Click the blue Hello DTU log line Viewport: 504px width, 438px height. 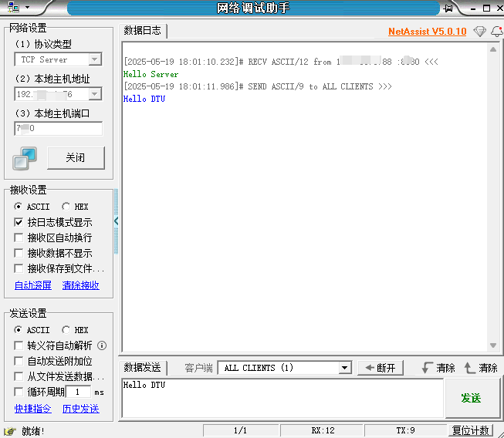tap(144, 99)
